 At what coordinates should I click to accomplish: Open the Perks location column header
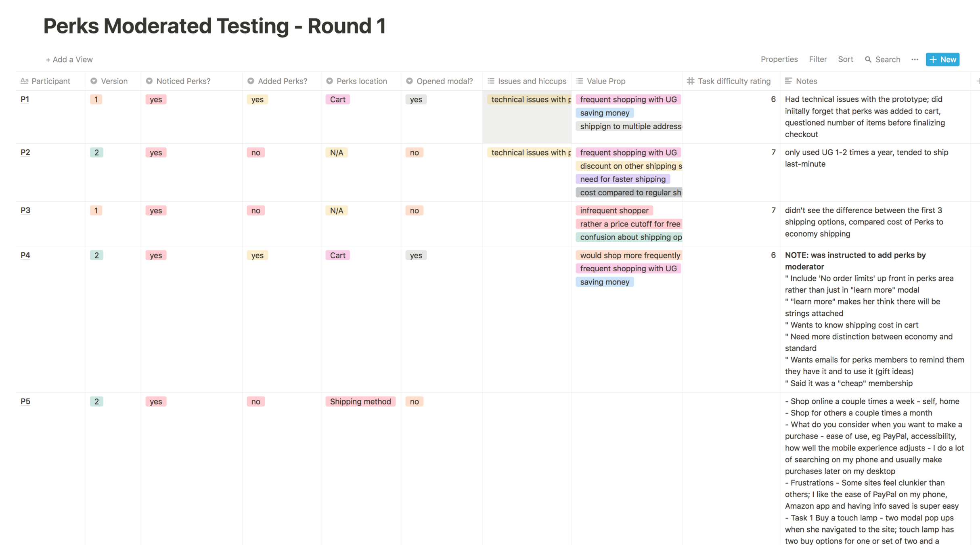pos(361,81)
